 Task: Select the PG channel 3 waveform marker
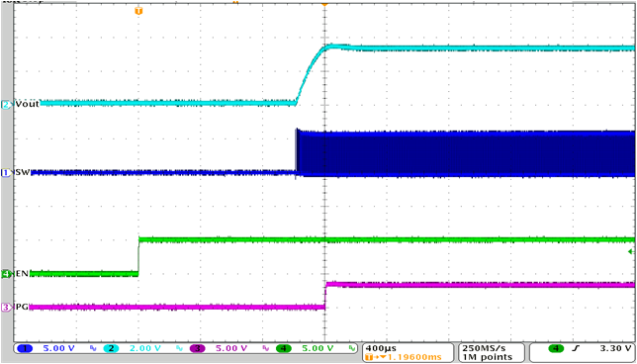click(x=7, y=308)
